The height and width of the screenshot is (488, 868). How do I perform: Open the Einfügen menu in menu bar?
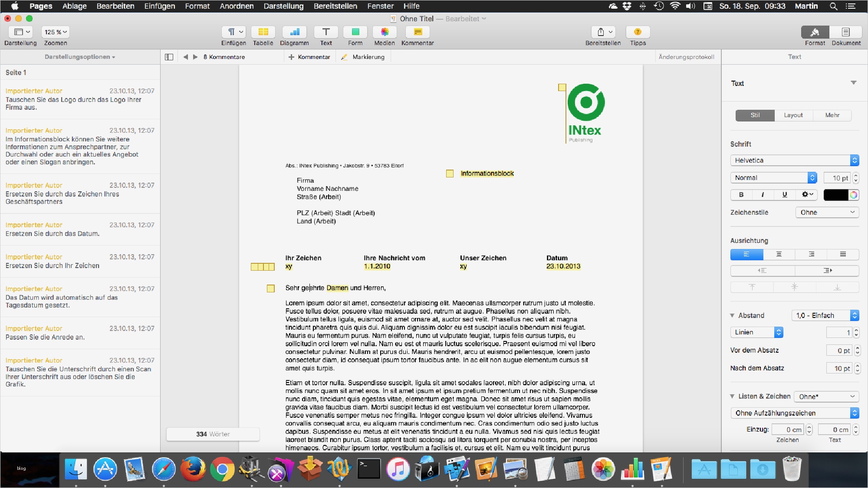pyautogui.click(x=159, y=6)
